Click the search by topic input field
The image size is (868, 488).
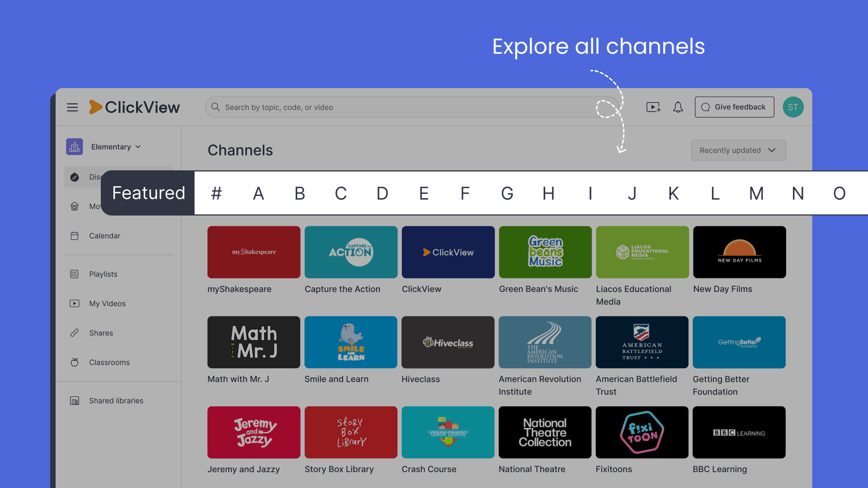411,107
